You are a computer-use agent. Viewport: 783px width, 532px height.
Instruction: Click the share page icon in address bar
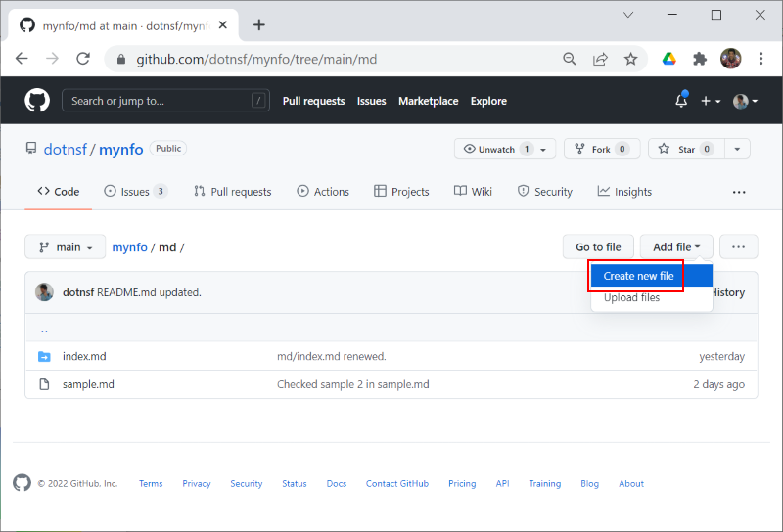tap(600, 59)
